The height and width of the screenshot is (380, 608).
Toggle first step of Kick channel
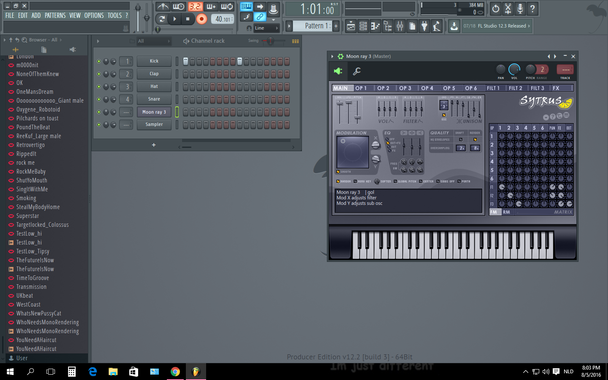(x=185, y=61)
